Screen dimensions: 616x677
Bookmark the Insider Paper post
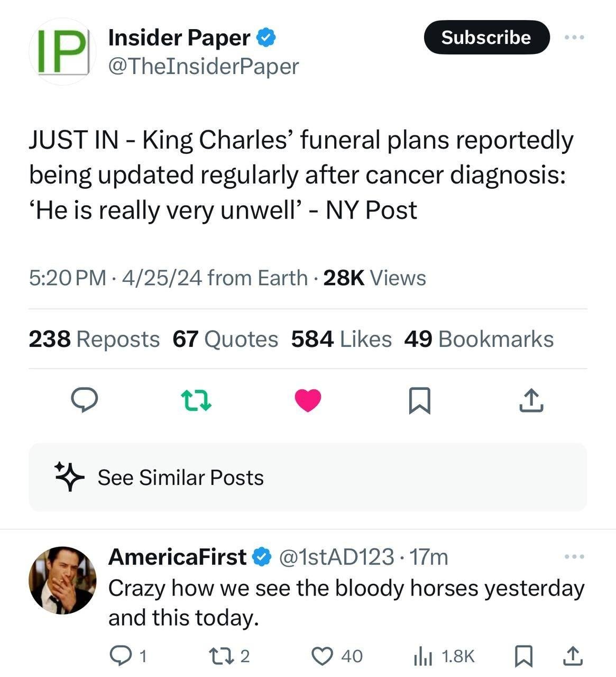click(420, 400)
